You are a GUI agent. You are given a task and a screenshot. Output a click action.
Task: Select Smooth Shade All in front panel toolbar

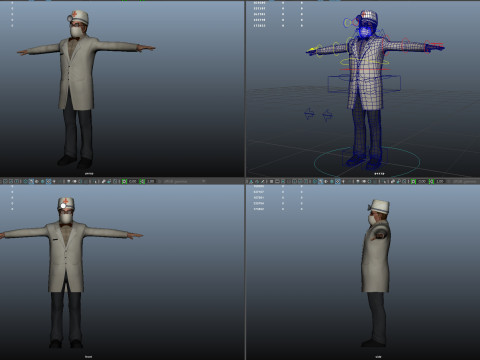tap(31, 181)
